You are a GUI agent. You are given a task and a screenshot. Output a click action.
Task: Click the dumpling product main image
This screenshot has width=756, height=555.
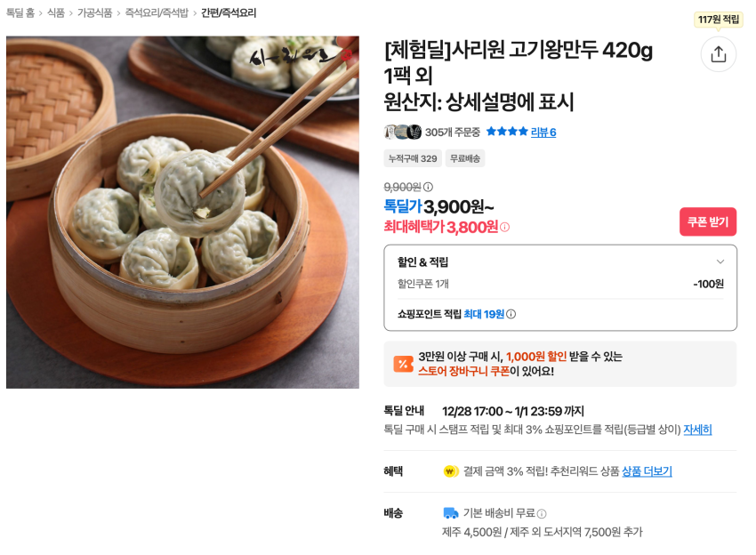pos(182,212)
